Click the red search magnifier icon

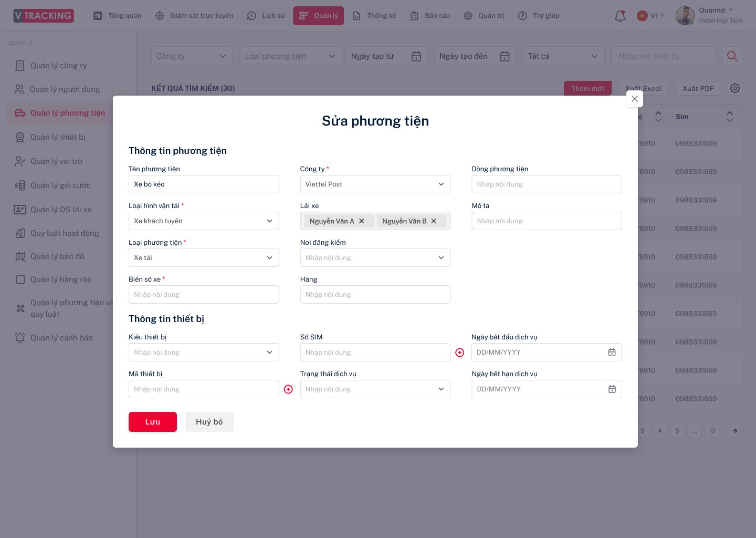click(x=732, y=56)
